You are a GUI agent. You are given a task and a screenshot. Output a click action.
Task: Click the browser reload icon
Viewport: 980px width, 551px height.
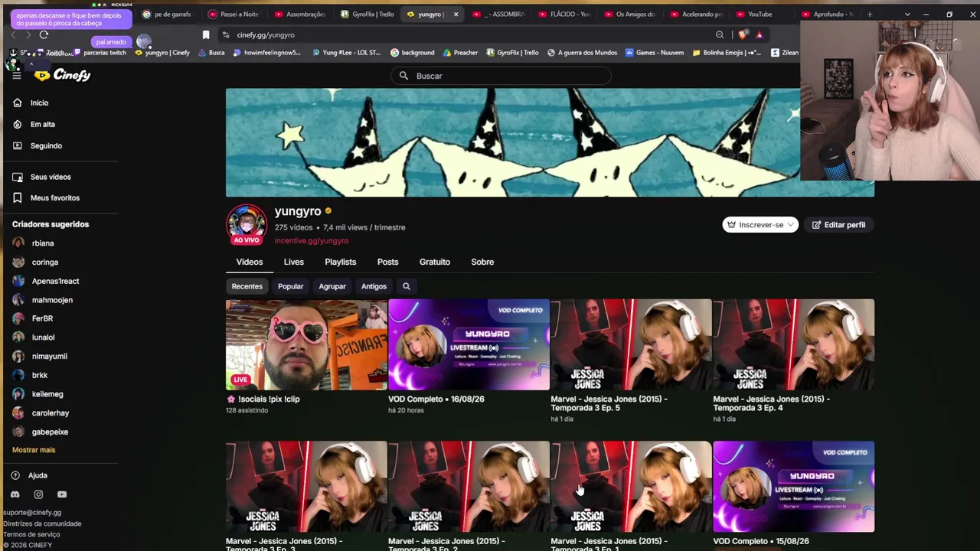(x=44, y=34)
